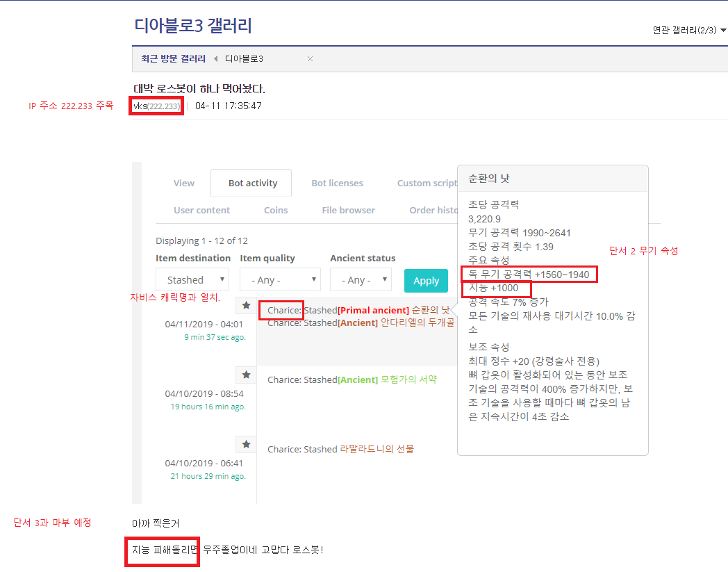Click the 04/11/2019 - 04:01 date text
Viewport: 728px width, 572px height.
pyautogui.click(x=204, y=325)
